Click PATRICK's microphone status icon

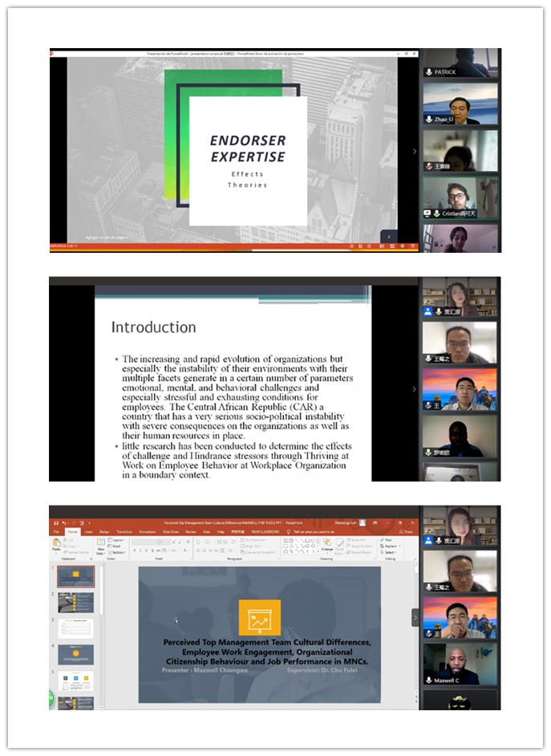pos(429,72)
